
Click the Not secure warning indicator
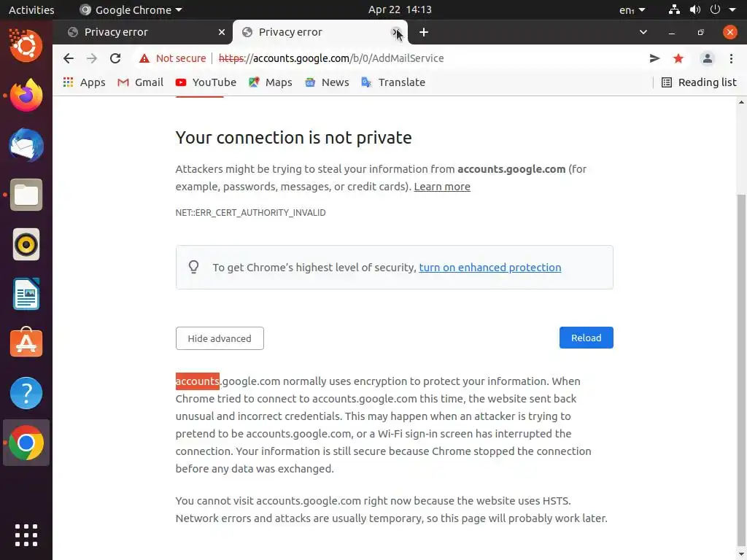click(173, 58)
